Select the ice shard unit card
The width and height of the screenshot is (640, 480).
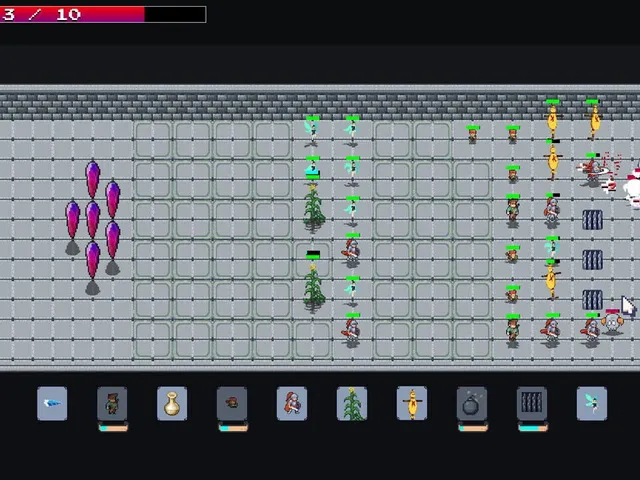tap(52, 403)
